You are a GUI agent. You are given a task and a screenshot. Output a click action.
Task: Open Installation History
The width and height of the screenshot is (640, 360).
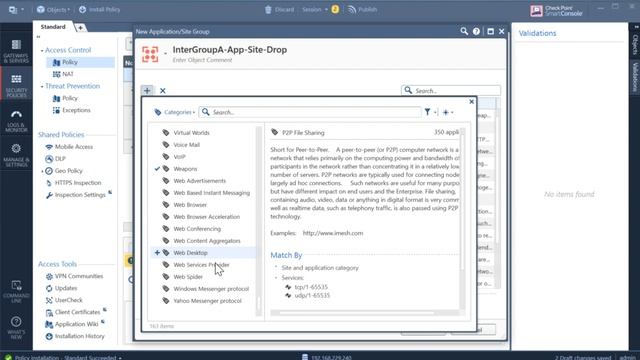point(75,336)
